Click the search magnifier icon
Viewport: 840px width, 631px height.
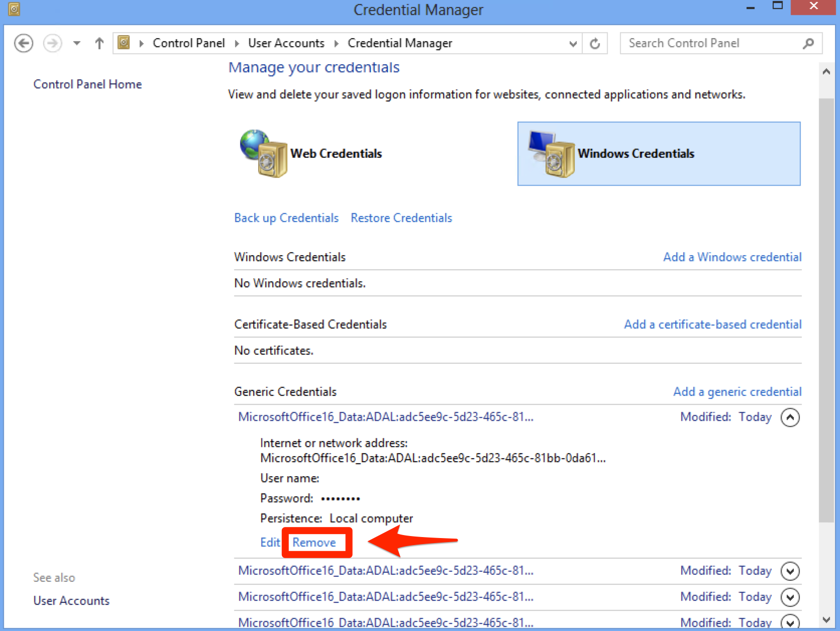point(808,43)
